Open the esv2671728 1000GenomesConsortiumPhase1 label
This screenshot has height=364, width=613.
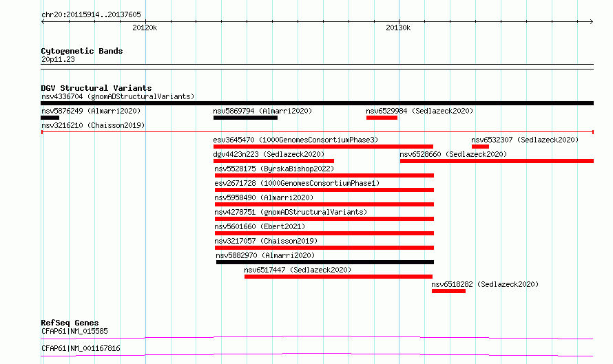[x=297, y=183]
